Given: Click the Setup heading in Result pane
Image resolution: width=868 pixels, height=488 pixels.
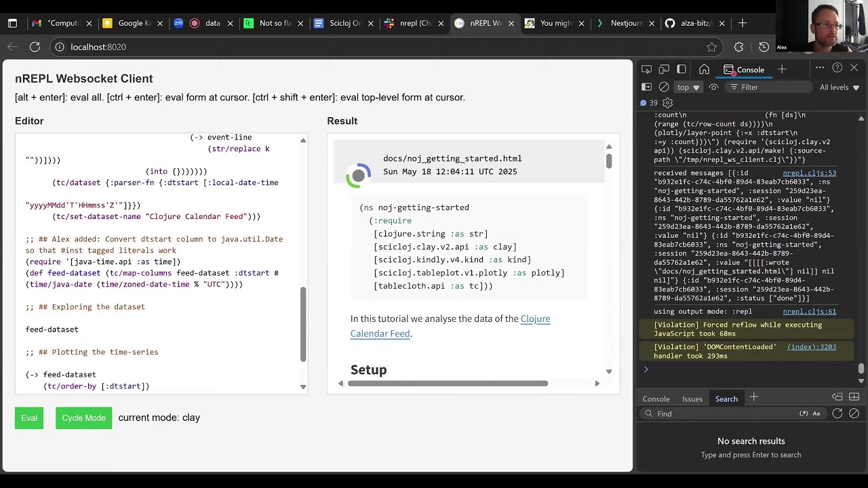Looking at the screenshot, I should pos(368,369).
